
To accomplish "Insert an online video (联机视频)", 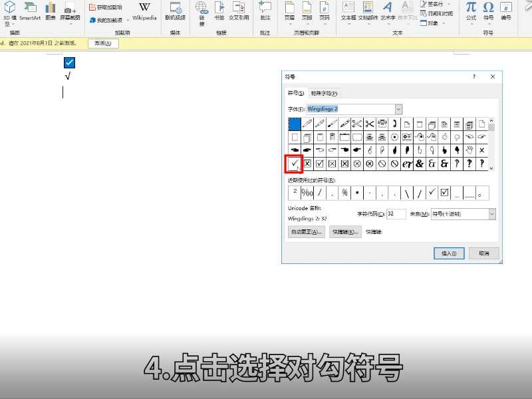I will pos(176,11).
